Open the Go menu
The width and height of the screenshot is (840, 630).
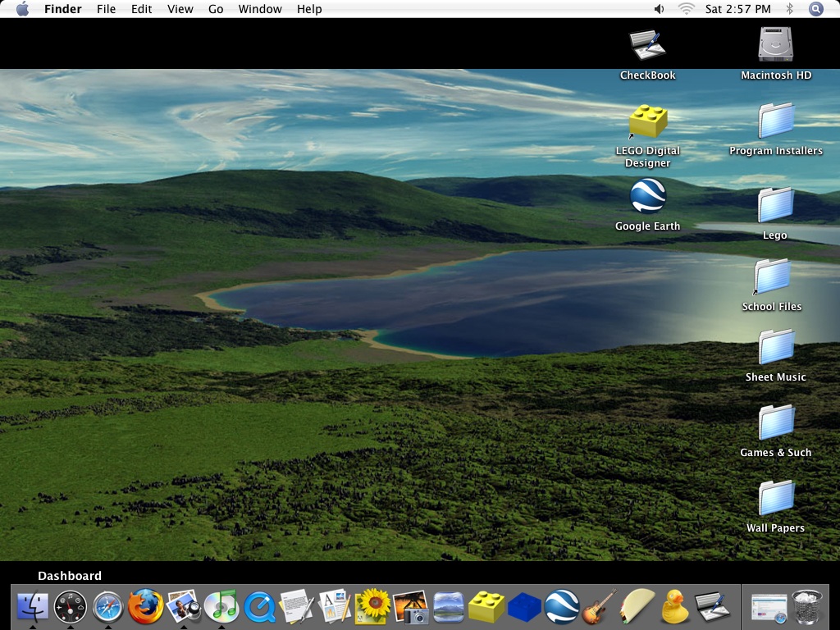(216, 9)
